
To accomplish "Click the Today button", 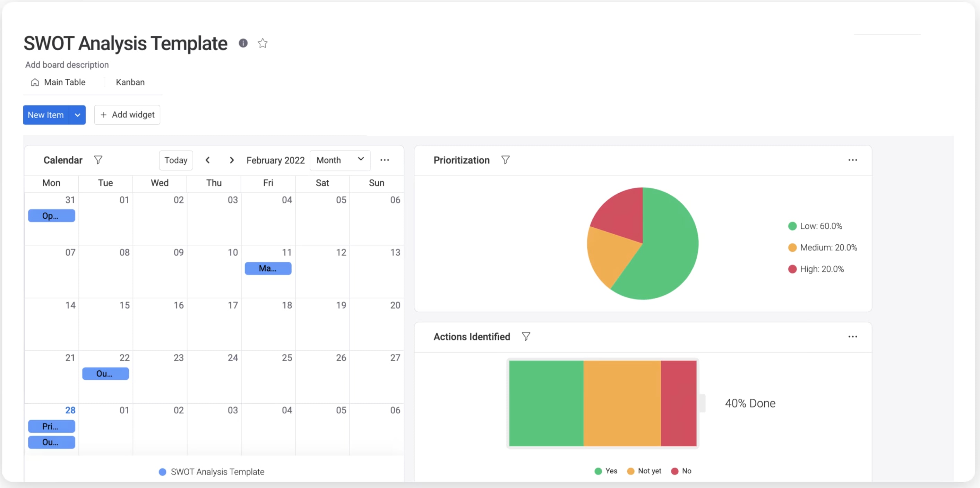I will pos(176,160).
